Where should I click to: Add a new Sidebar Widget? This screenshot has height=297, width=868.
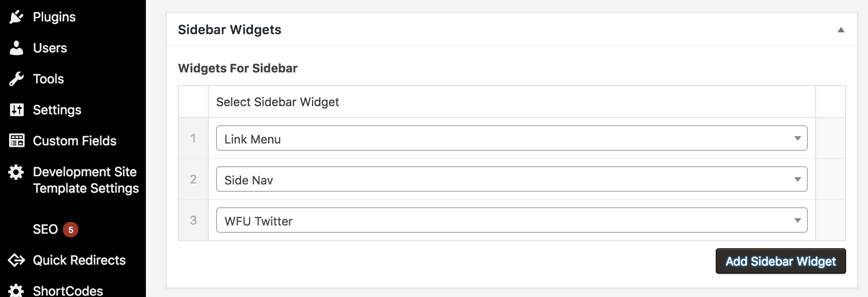click(780, 261)
